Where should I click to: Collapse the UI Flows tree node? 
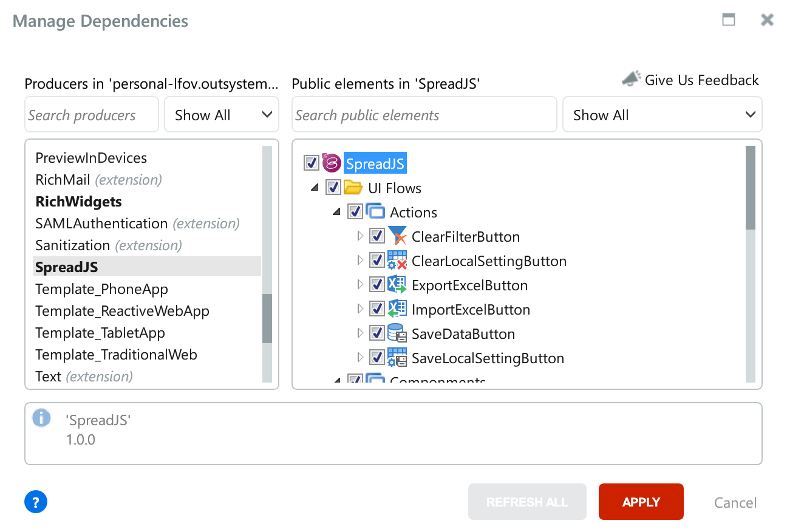315,188
